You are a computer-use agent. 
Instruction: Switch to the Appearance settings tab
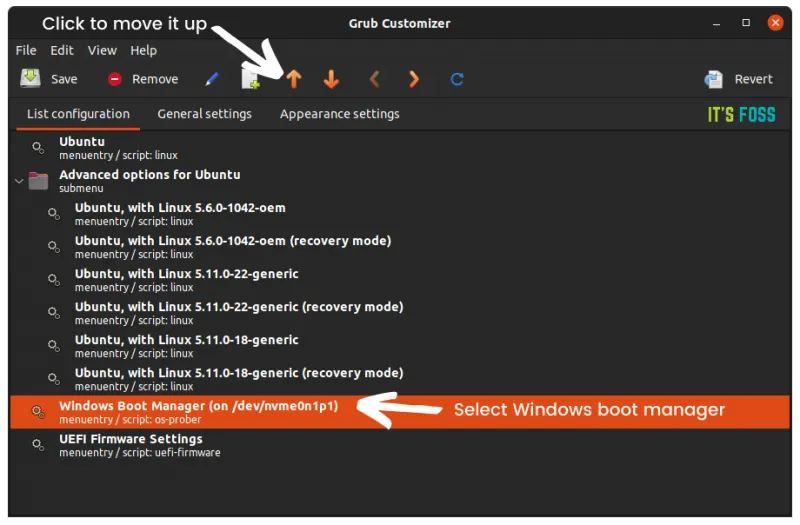point(339,114)
